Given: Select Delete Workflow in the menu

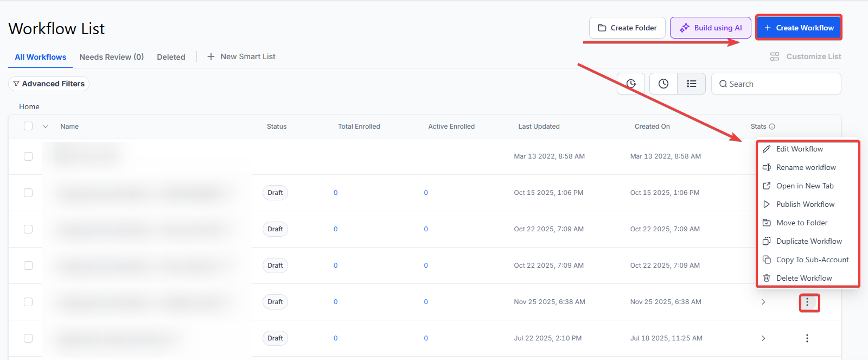Looking at the screenshot, I should tap(803, 278).
